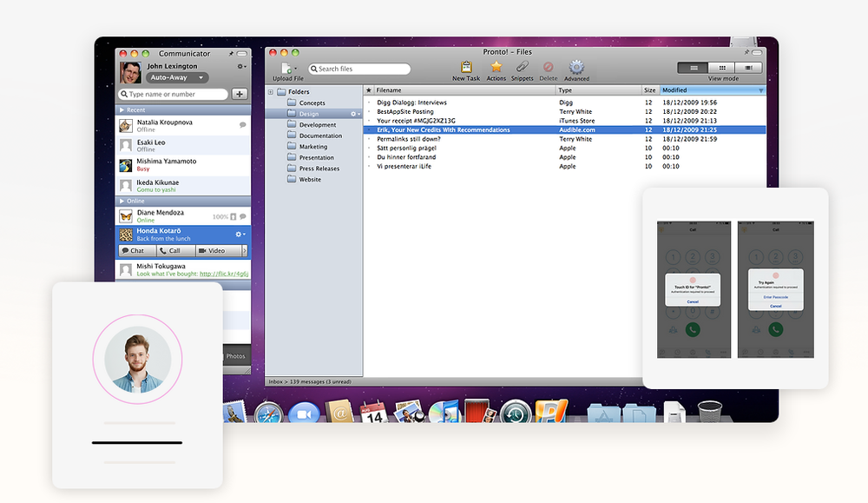Open Honda Kotarō's gear menu
868x503 pixels.
pos(240,235)
